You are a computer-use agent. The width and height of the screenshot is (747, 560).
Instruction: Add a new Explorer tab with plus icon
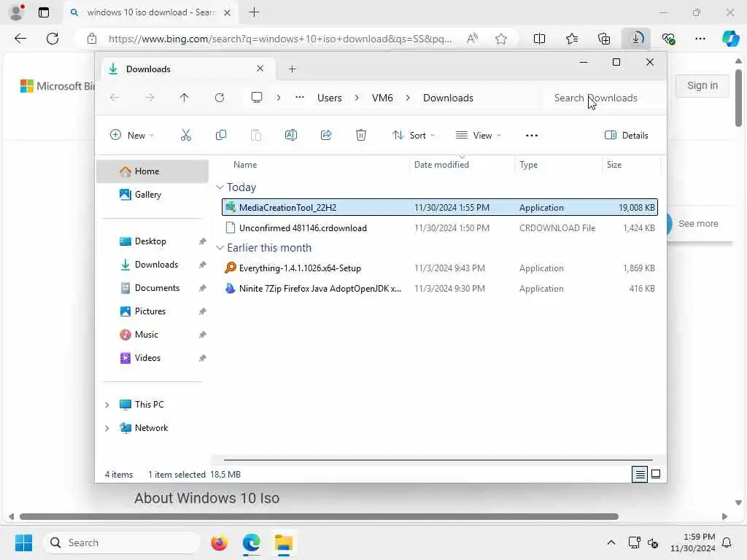pyautogui.click(x=293, y=69)
